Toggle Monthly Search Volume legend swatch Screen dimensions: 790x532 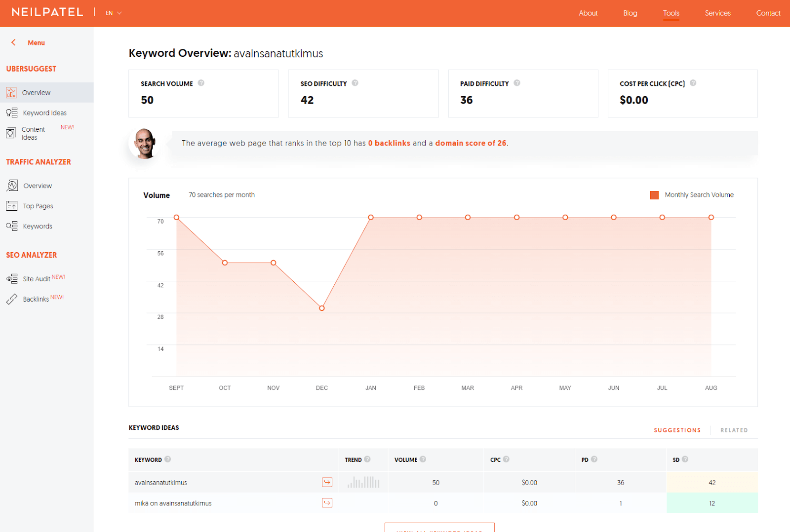pyautogui.click(x=654, y=195)
